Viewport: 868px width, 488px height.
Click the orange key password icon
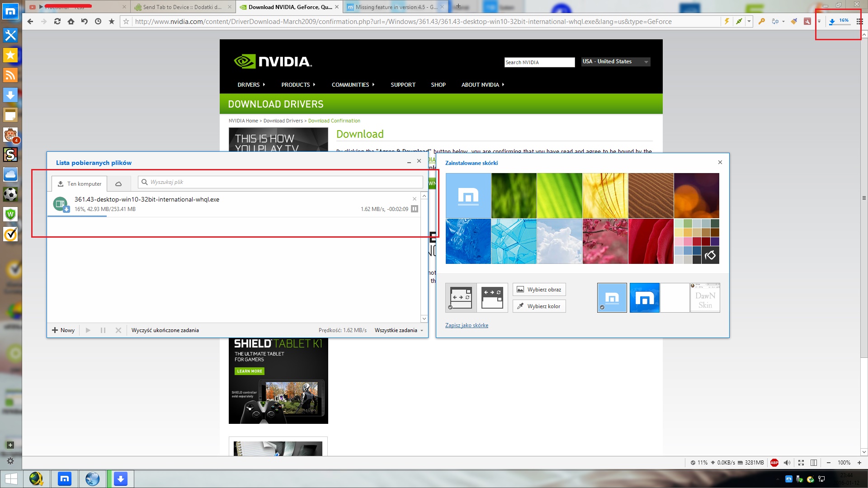762,21
